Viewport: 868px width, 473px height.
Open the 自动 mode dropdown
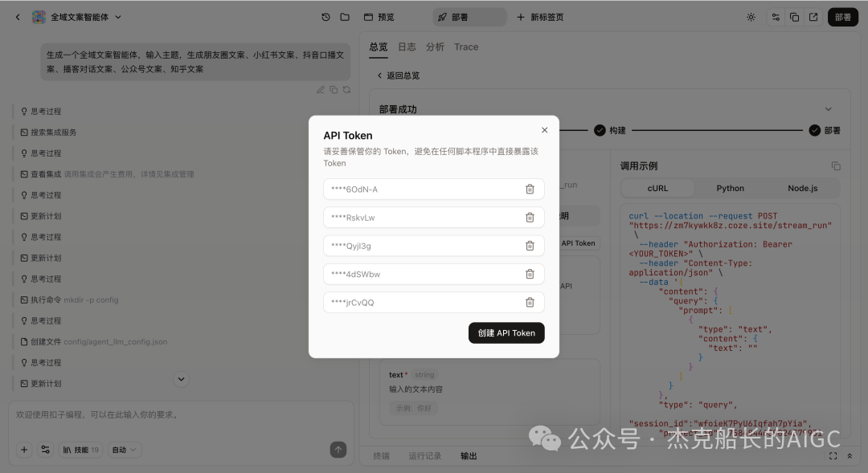pyautogui.click(x=125, y=450)
